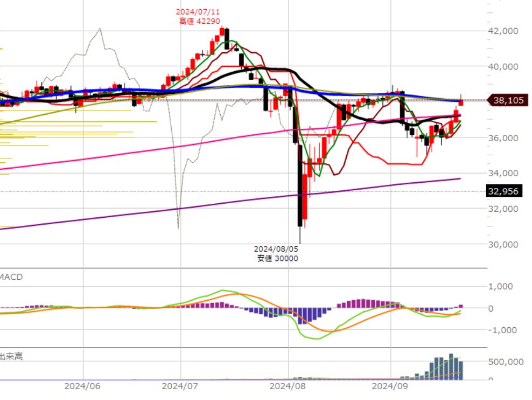Click the low annotation '2024/08/05 安値 30000'
532x400 pixels.
[276, 254]
